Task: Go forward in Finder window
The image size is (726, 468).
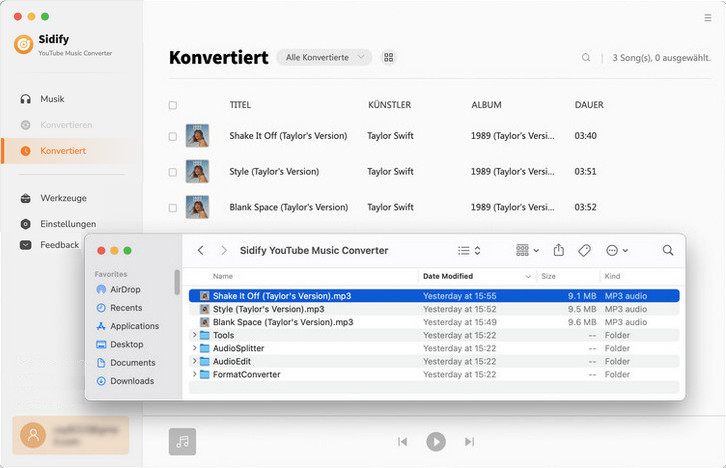Action: pos(224,250)
